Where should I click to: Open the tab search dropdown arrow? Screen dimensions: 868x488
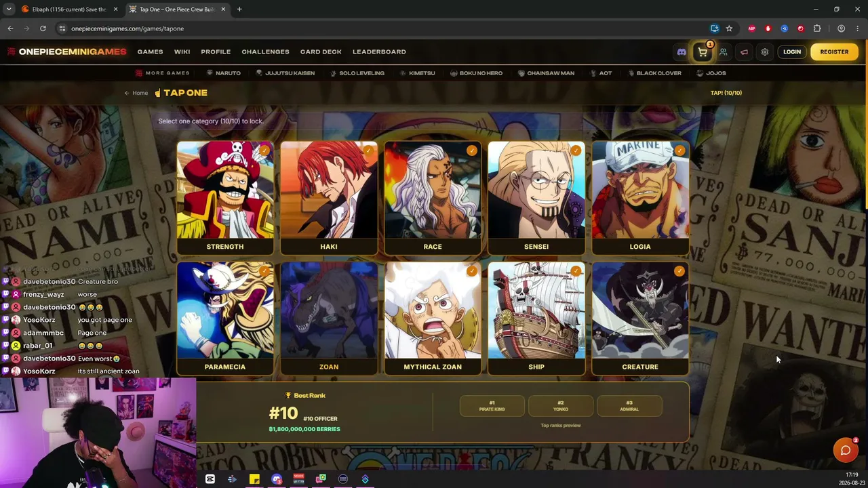(7, 9)
